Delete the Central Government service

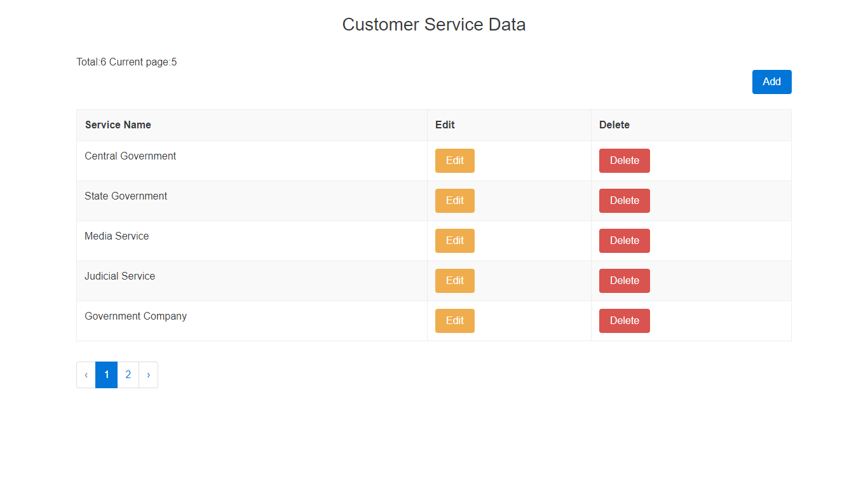pos(624,161)
